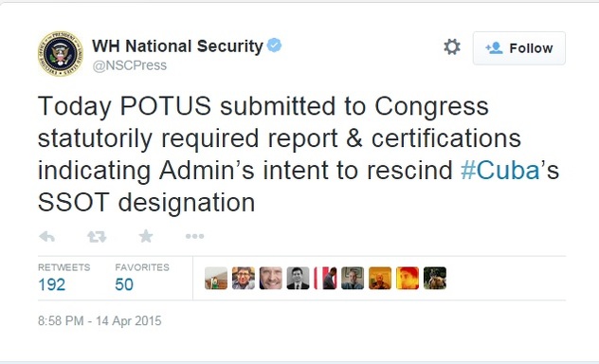Open the last dark green avatar

[x=435, y=278]
